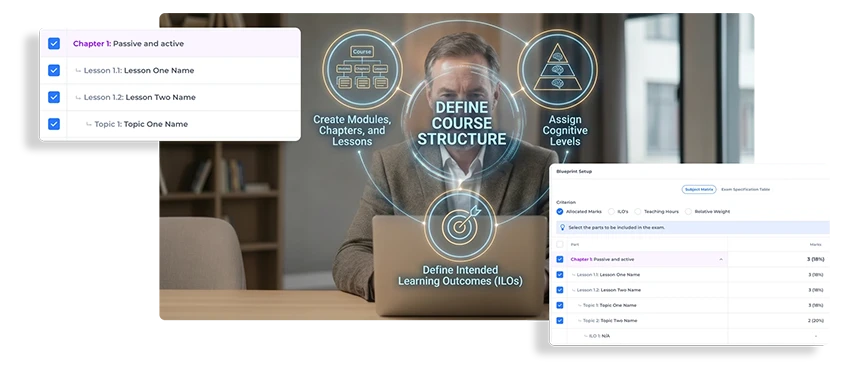Image resolution: width=850 pixels, height=371 pixels.
Task: Click the 'Select the parts to be included' hint
Action: (616, 228)
